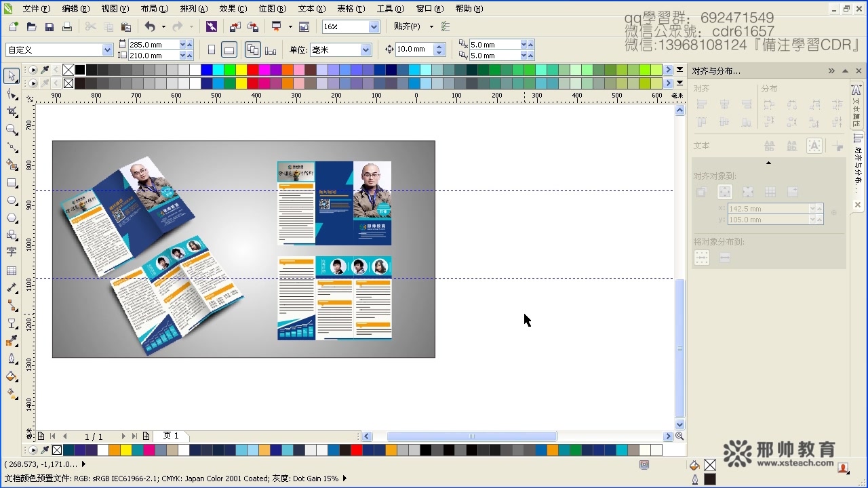This screenshot has height=488, width=868.
Task: Open the 效果 menu
Action: pos(233,9)
